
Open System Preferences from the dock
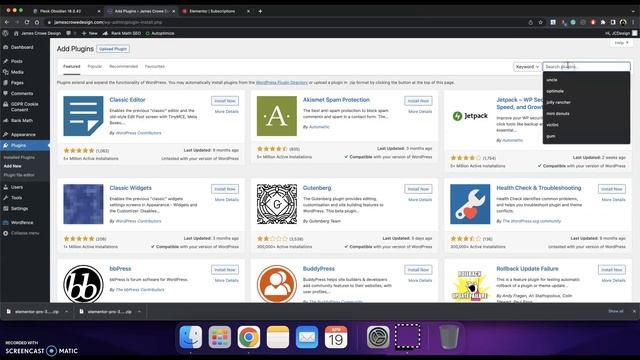378,337
